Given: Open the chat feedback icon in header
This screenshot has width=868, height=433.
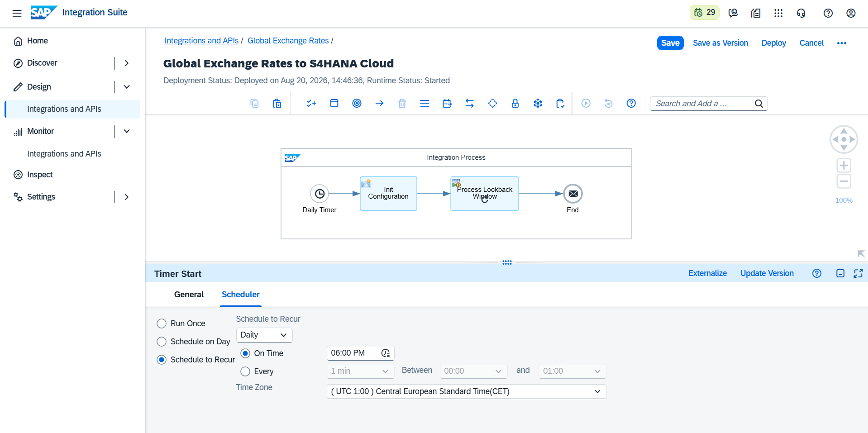Looking at the screenshot, I should pyautogui.click(x=733, y=13).
